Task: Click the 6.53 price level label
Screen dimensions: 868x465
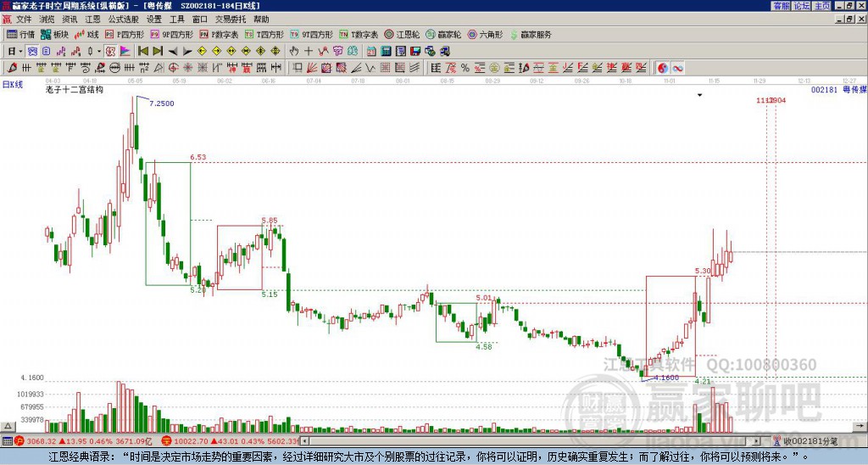Action: [198, 157]
